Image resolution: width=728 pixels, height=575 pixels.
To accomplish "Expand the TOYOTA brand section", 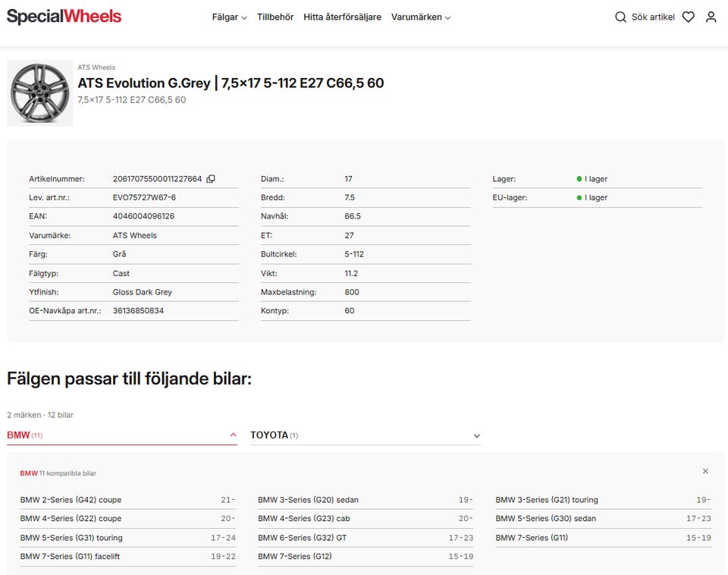I will [366, 435].
